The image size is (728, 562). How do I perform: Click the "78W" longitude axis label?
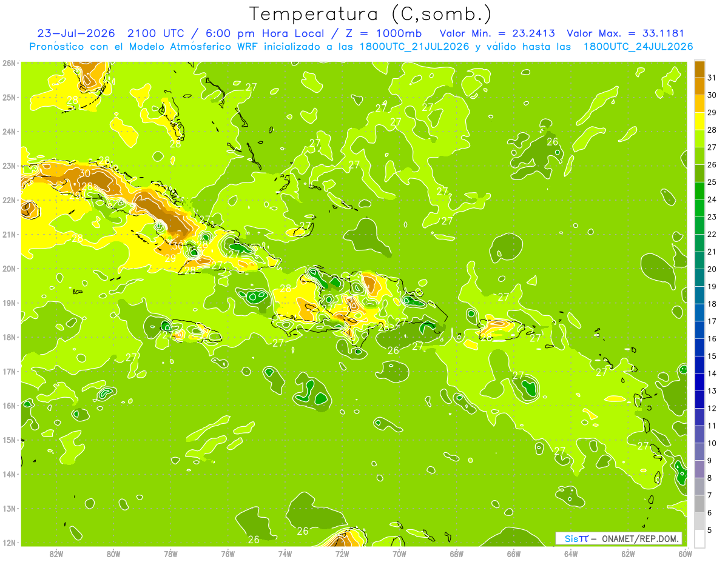point(170,554)
